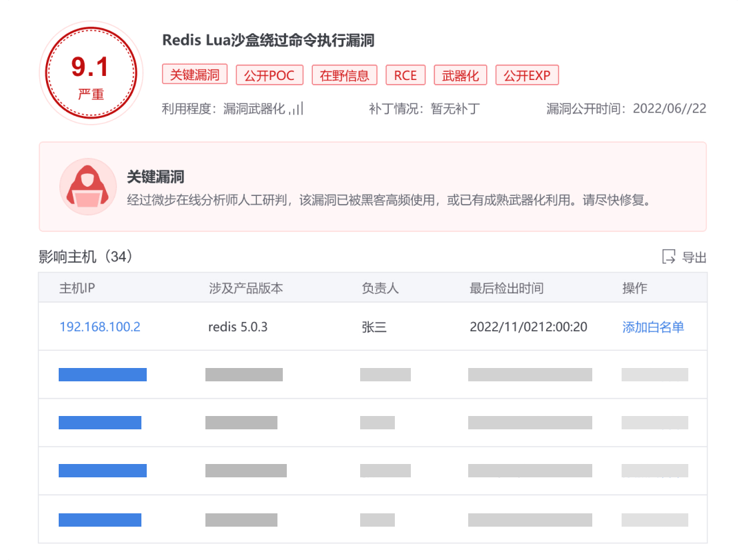Image resolution: width=747 pixels, height=560 pixels.
Task: Click 添加白名单 for host 192.168.100.2
Action: (653, 327)
